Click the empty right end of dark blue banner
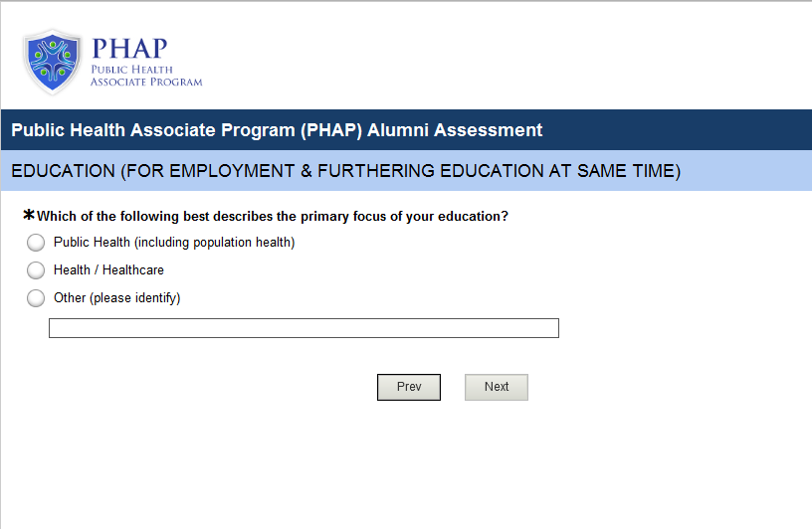This screenshot has height=529, width=812. coord(697,130)
